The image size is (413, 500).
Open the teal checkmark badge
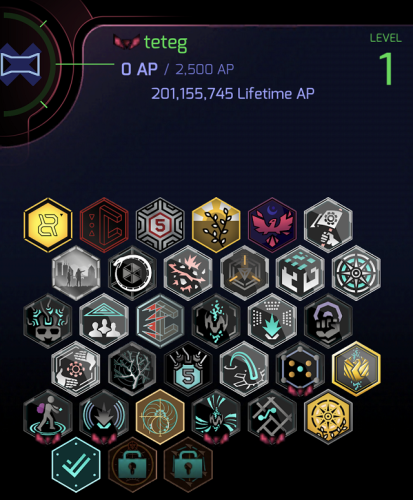76,465
